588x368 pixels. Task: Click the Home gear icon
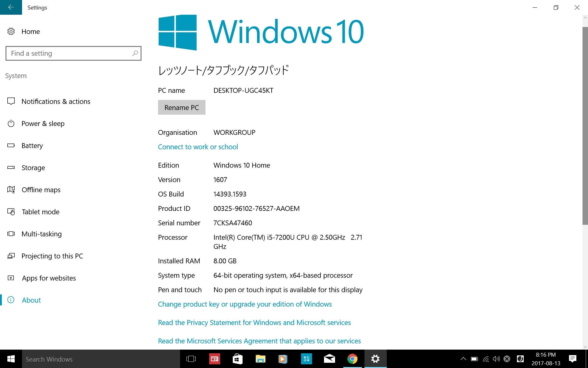(11, 31)
